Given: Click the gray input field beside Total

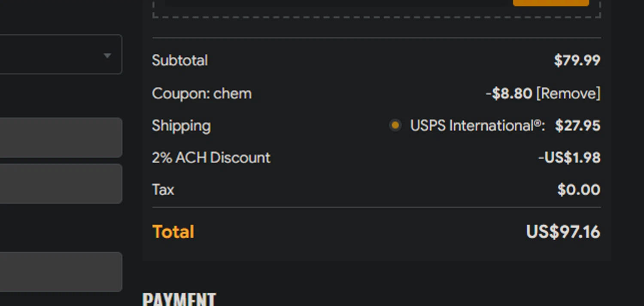Looking at the screenshot, I should point(61,272).
